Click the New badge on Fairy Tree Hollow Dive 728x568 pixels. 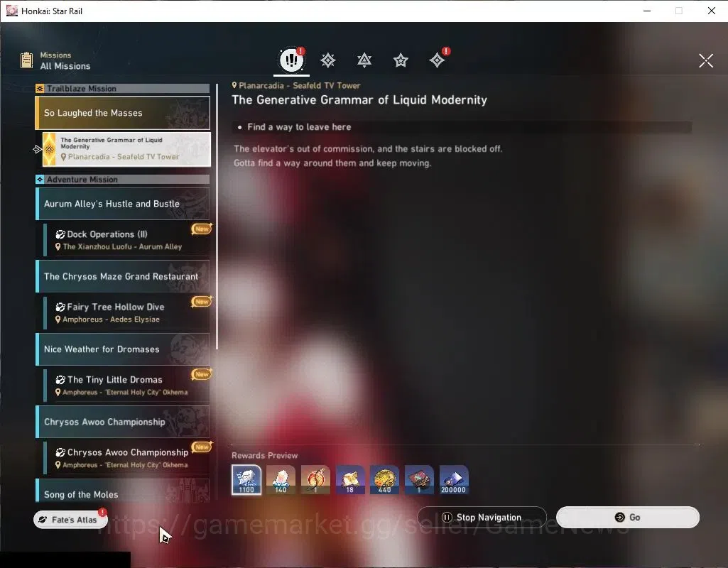(202, 302)
